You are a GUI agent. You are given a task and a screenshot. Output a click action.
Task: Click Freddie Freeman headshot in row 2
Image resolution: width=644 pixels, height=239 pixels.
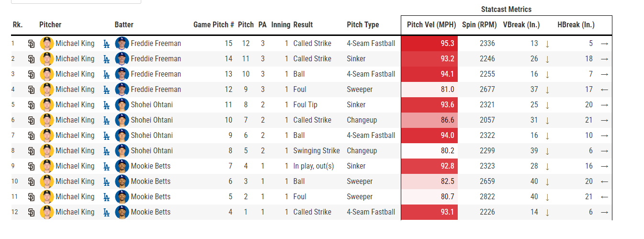(122, 59)
